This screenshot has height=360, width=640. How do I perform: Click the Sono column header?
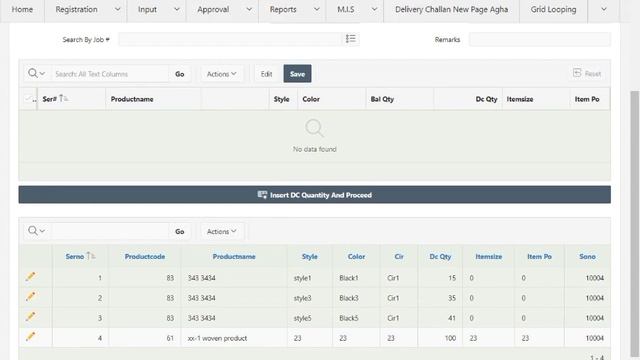[587, 256]
